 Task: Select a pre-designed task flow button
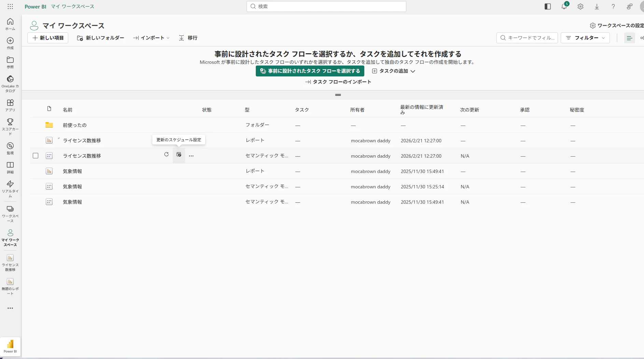click(310, 71)
